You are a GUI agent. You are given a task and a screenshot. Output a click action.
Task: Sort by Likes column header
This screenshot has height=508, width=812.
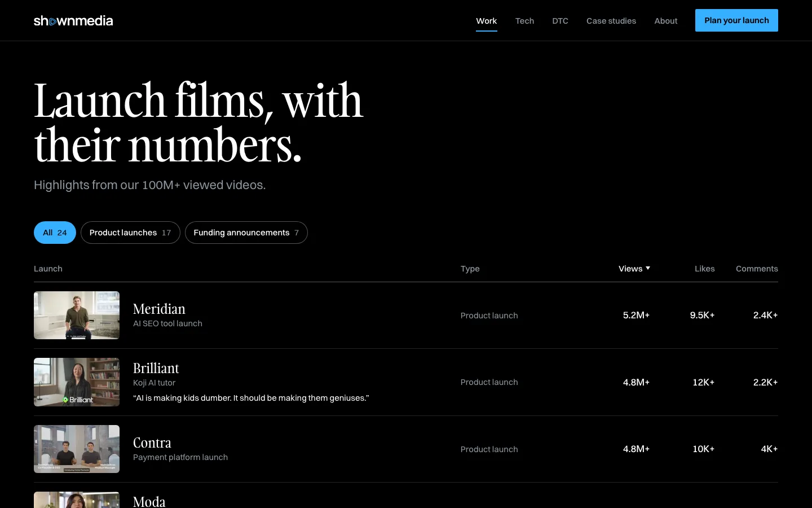pyautogui.click(x=705, y=269)
